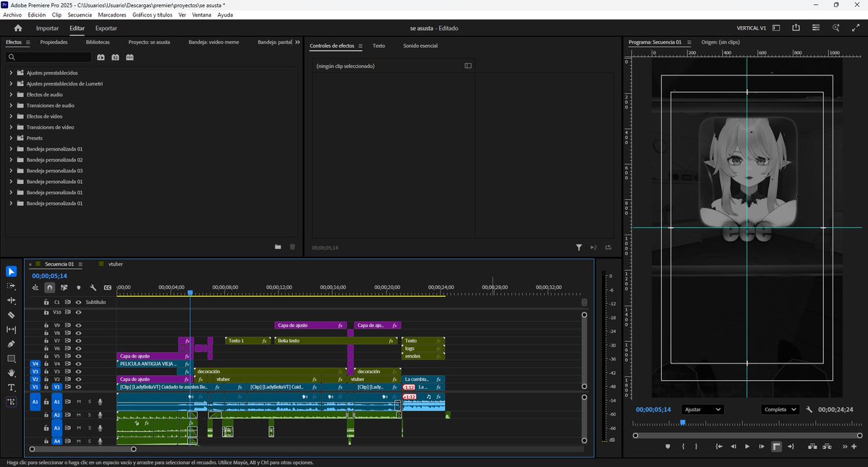Toggle insert sequences as nests
The height and width of the screenshot is (467, 868).
35,287
